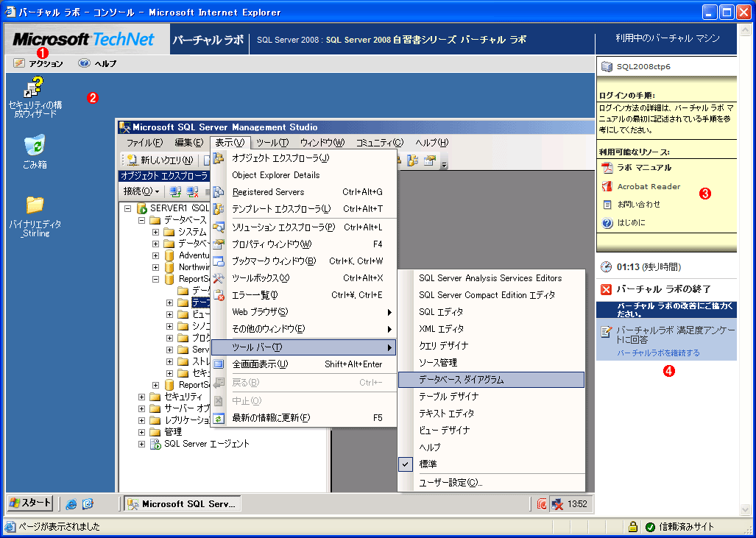This screenshot has width=756, height=538.
Task: Click the SQL Server エージェント node icon
Action: pyautogui.click(x=155, y=444)
